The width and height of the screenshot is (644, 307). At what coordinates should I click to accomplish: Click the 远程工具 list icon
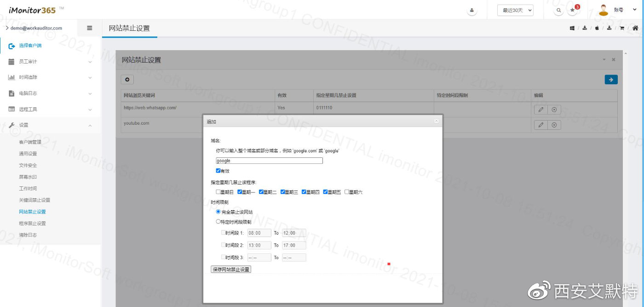click(x=11, y=109)
